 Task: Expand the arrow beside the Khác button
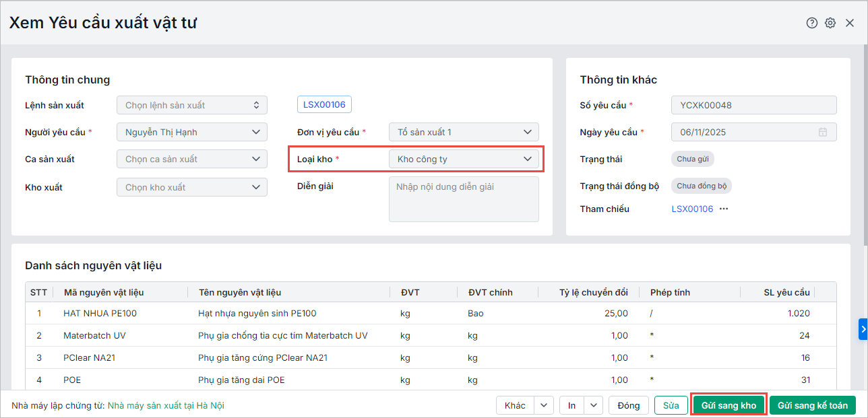click(544, 405)
